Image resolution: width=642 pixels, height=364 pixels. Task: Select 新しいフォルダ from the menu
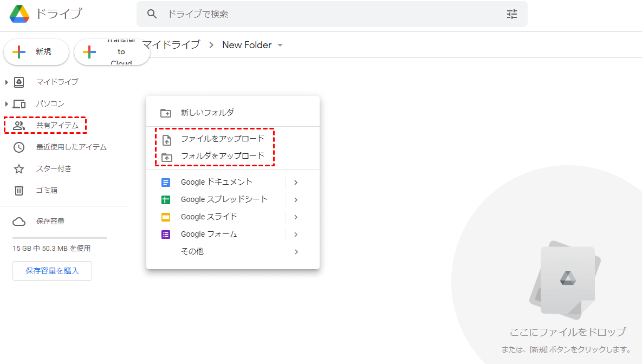click(x=233, y=113)
